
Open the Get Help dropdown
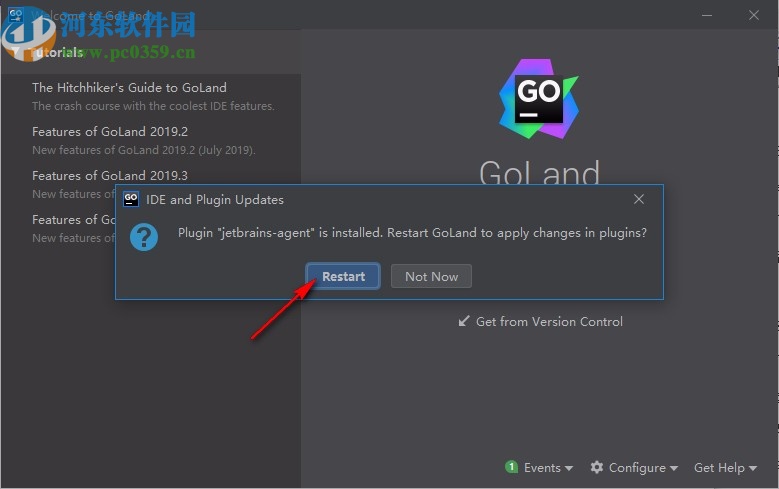click(x=725, y=468)
